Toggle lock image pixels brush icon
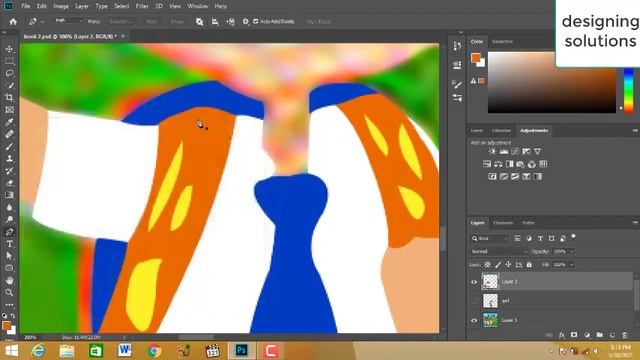The image size is (640, 360). coord(498,264)
